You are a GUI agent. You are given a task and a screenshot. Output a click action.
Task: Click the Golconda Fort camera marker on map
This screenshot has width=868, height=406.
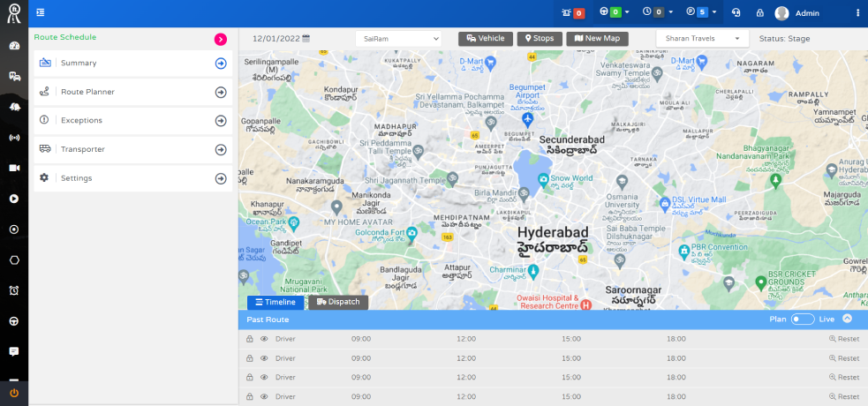point(411,232)
